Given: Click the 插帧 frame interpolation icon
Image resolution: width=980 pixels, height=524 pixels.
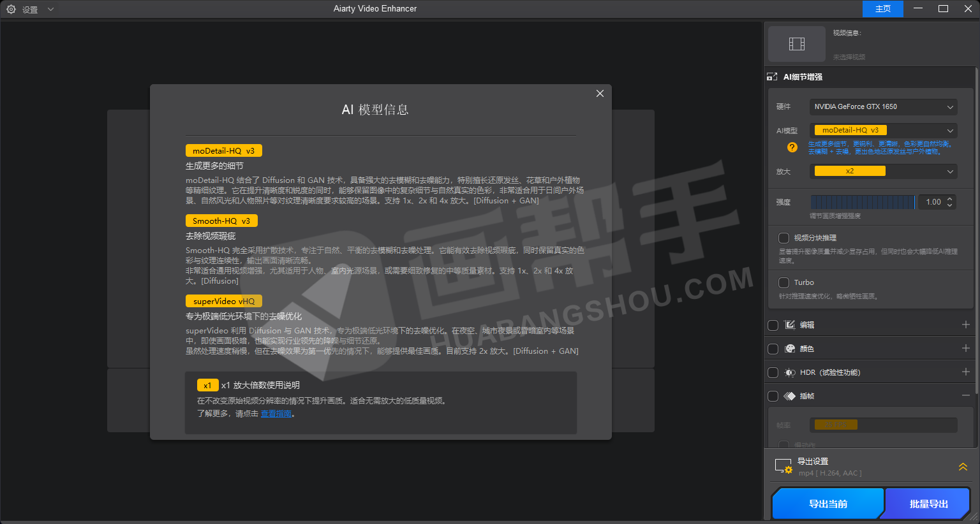Looking at the screenshot, I should click(x=790, y=396).
